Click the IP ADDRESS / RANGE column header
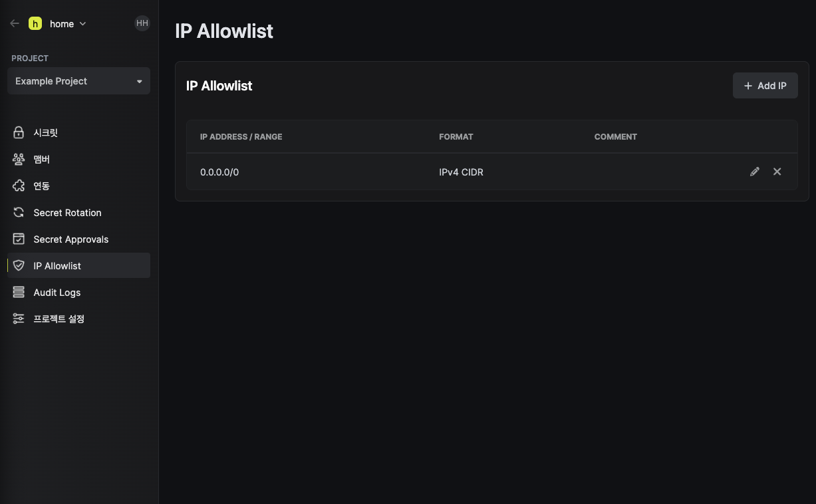The image size is (816, 504). tap(241, 136)
